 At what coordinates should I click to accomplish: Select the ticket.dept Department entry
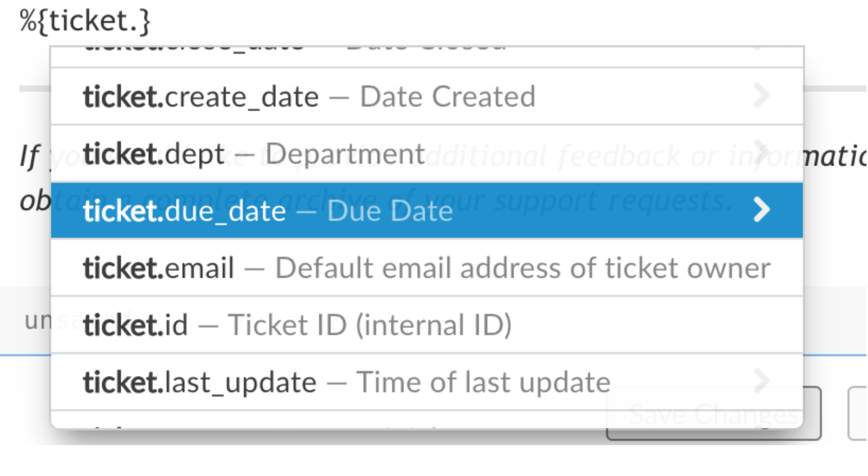(x=252, y=153)
